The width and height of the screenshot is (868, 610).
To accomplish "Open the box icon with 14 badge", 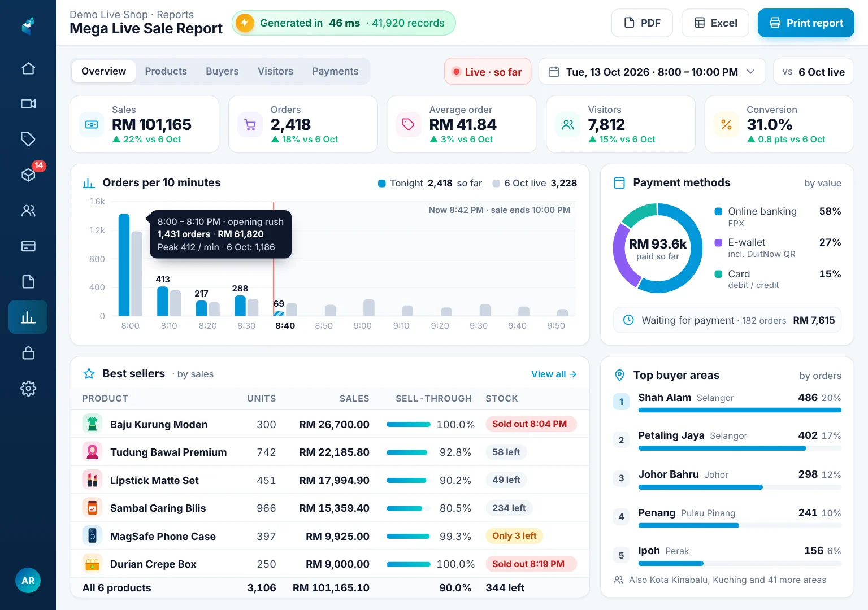I will [x=28, y=175].
